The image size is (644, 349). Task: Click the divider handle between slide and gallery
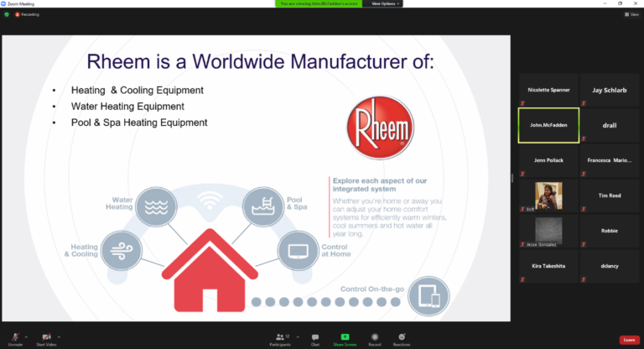click(x=512, y=178)
